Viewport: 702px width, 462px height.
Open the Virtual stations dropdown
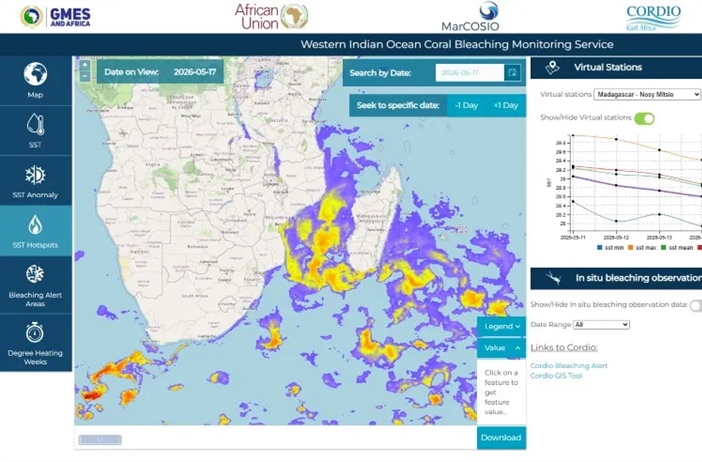(646, 94)
